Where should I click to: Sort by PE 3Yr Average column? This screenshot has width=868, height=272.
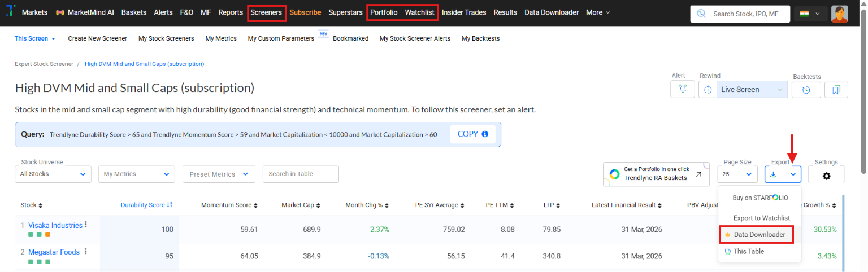440,205
